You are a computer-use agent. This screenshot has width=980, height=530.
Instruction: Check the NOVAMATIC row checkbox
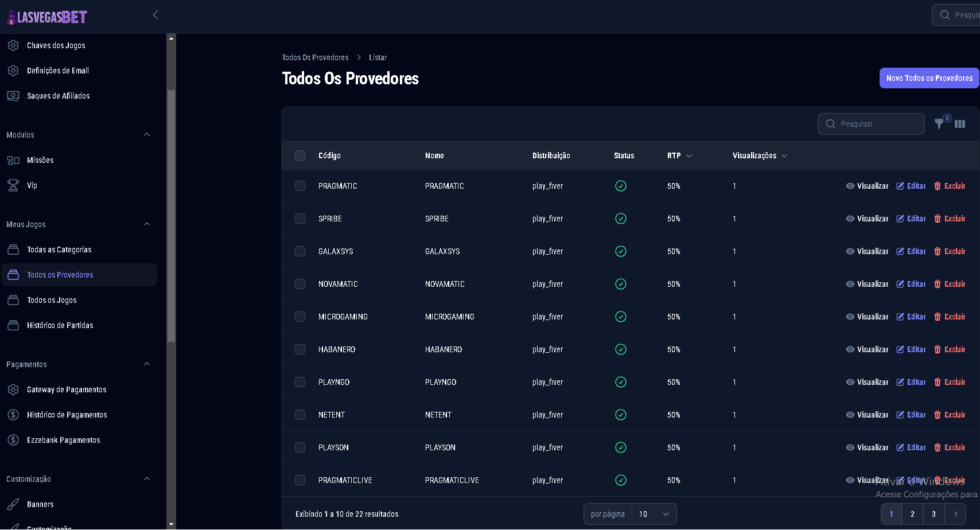click(300, 284)
